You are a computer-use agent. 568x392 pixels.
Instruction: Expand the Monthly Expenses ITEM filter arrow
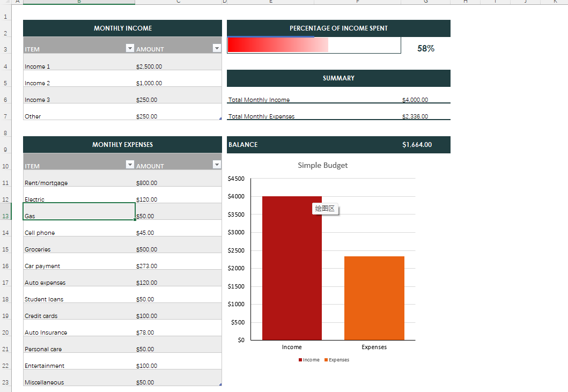(130, 165)
